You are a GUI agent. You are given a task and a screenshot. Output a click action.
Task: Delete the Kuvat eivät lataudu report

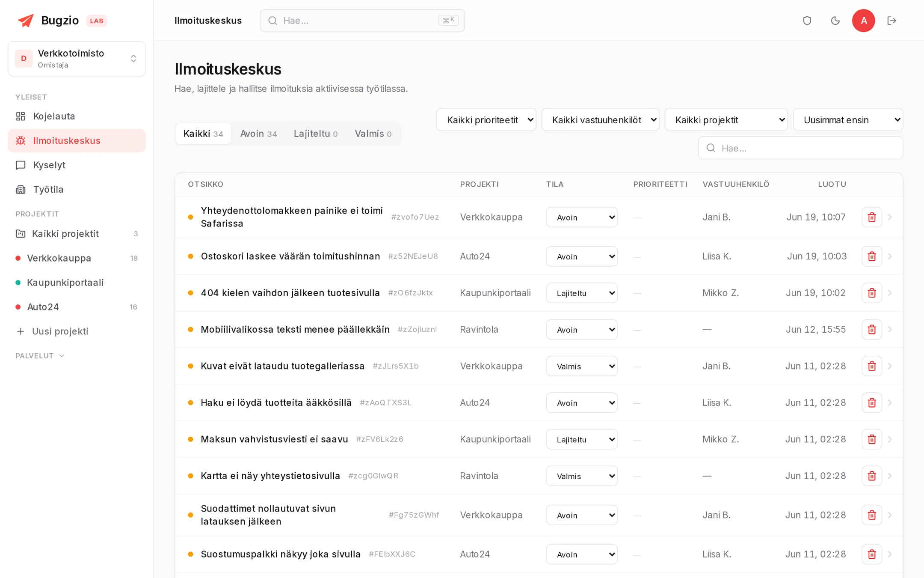(871, 366)
